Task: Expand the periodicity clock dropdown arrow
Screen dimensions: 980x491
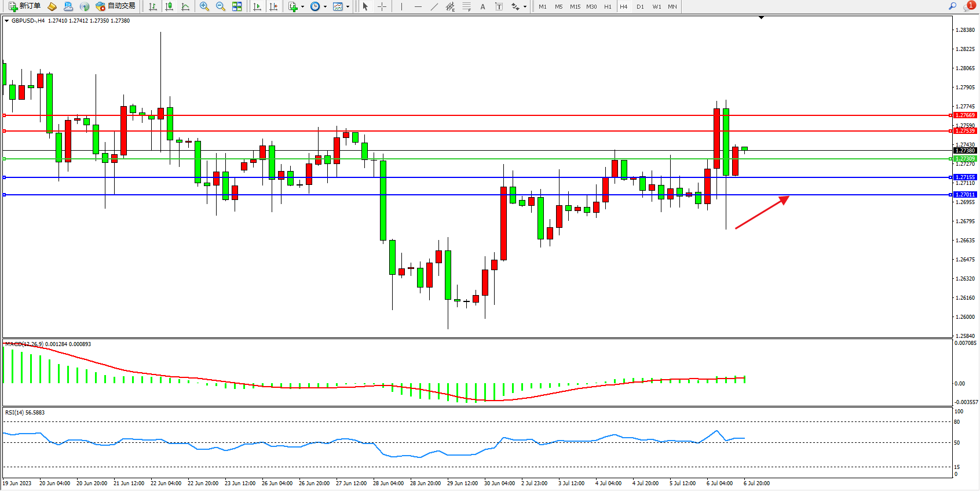Action: click(x=325, y=7)
